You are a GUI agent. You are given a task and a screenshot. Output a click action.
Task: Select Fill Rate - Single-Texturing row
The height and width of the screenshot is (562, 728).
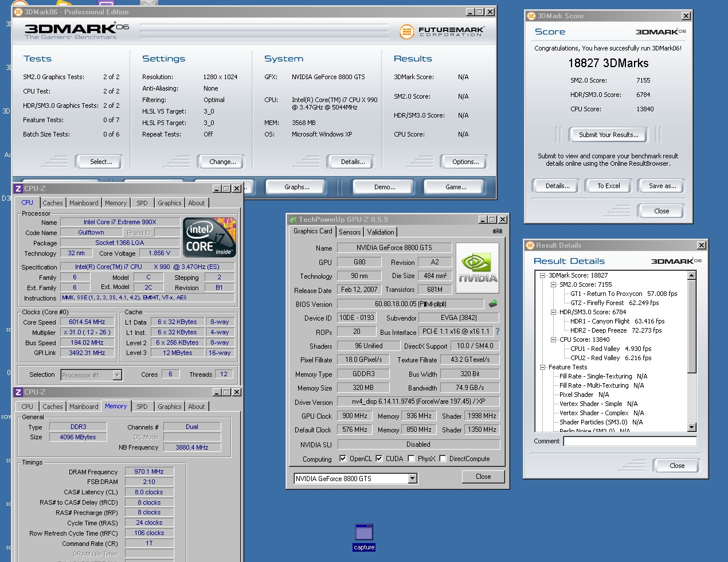point(603,376)
